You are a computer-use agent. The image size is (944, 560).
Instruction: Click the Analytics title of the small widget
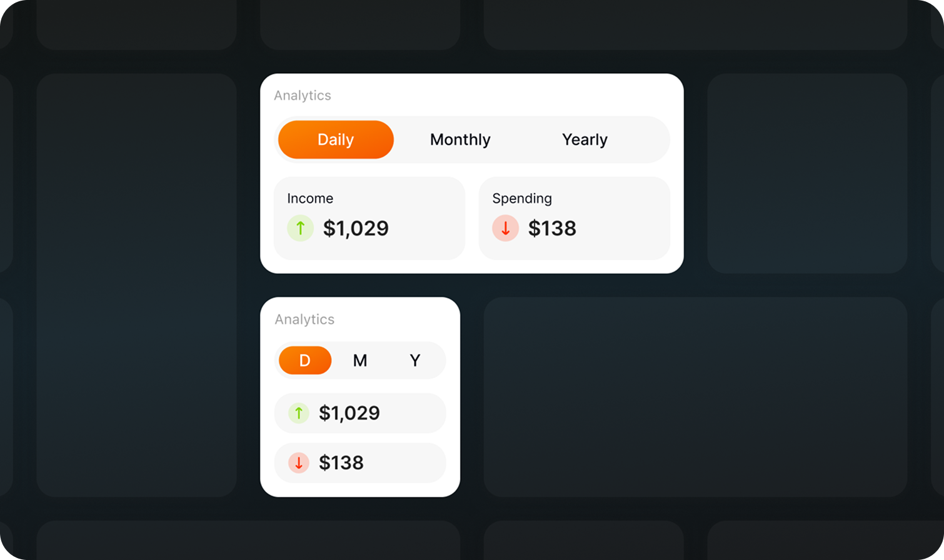304,319
